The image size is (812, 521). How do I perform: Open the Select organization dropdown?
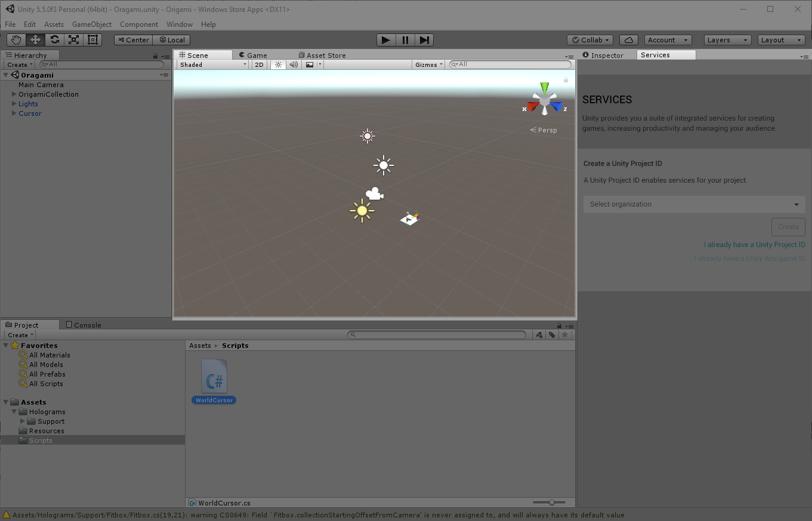pyautogui.click(x=694, y=204)
